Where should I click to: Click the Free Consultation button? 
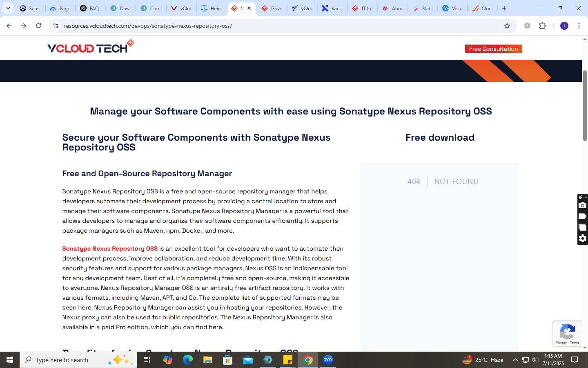coord(493,49)
